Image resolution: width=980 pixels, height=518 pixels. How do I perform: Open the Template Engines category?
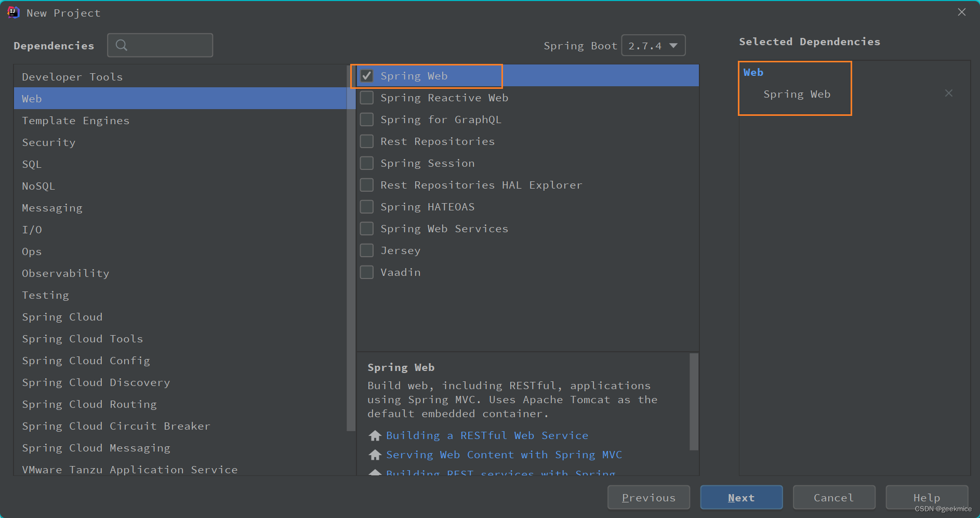coord(180,121)
